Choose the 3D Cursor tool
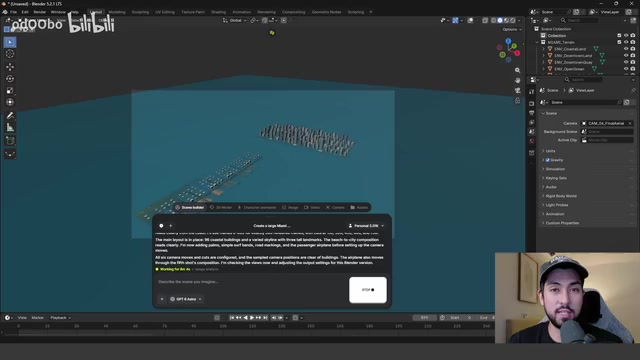Viewport: 640px width, 360px height. tap(10, 54)
